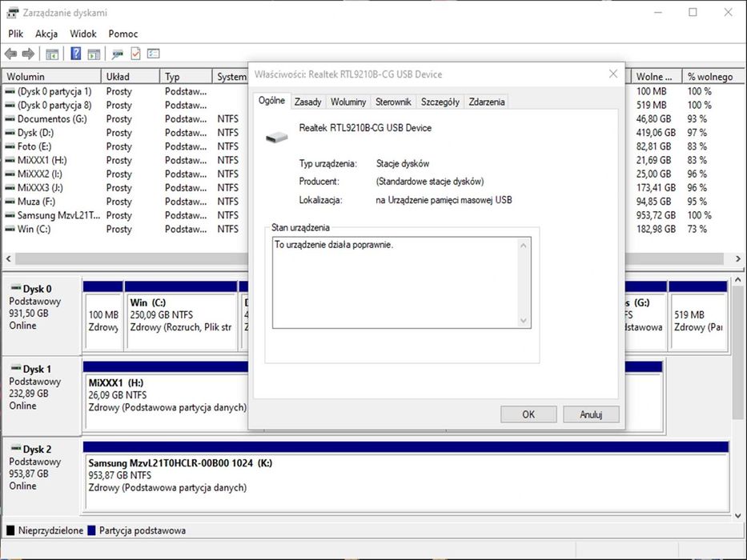
Task: Select the (Dysk 0 partycja 1) row
Action: (125, 91)
